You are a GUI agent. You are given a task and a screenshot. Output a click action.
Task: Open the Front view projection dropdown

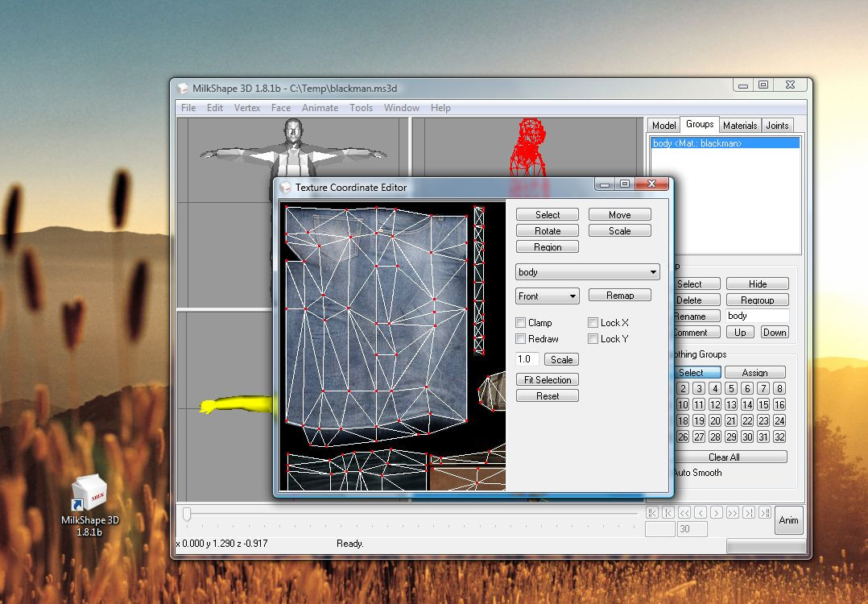[572, 296]
